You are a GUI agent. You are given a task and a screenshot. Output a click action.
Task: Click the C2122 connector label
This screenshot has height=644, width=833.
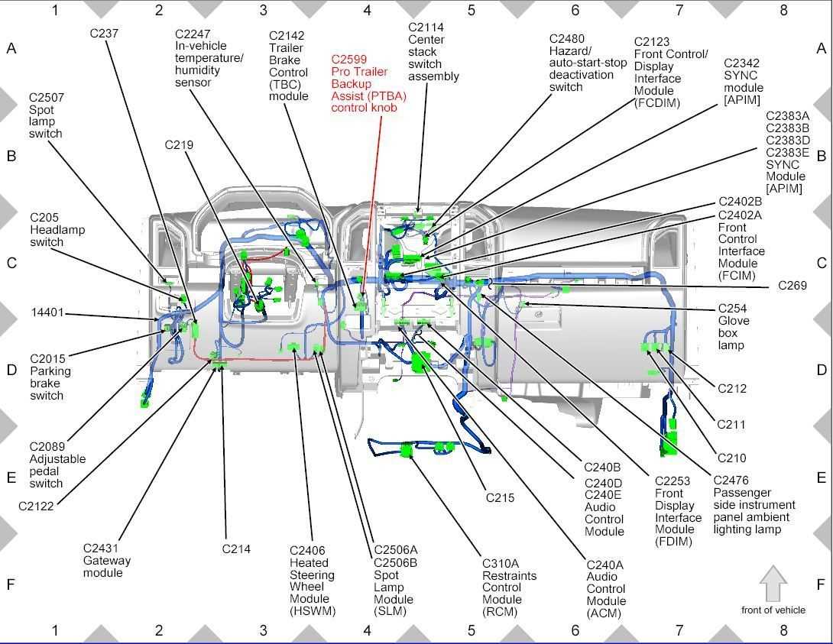[36, 506]
